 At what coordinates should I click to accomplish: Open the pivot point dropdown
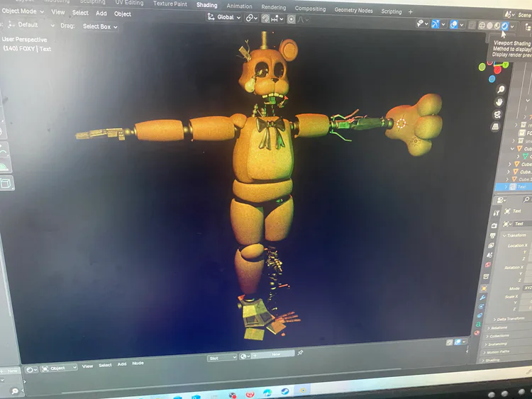coord(251,18)
